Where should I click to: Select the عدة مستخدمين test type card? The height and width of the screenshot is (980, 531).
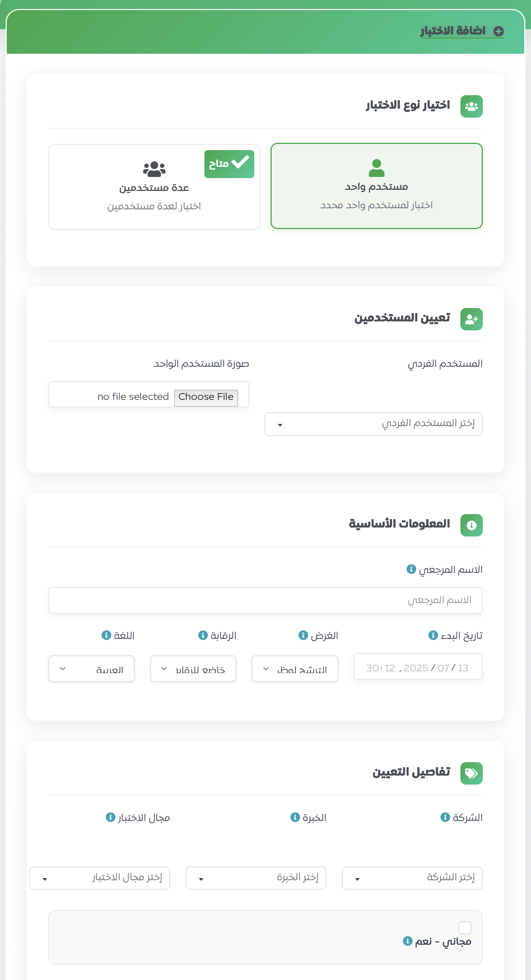pyautogui.click(x=154, y=187)
